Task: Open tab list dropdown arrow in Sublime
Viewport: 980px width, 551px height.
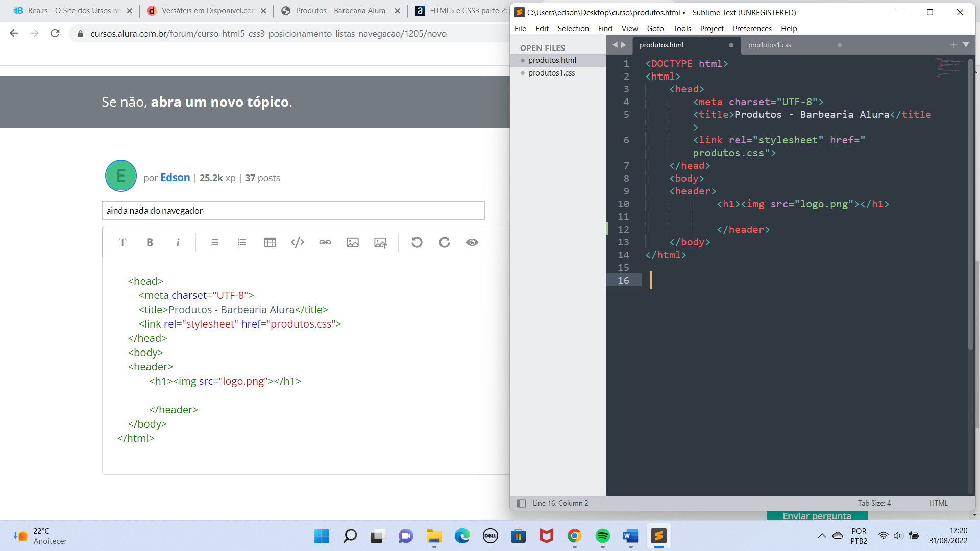Action: [x=966, y=45]
